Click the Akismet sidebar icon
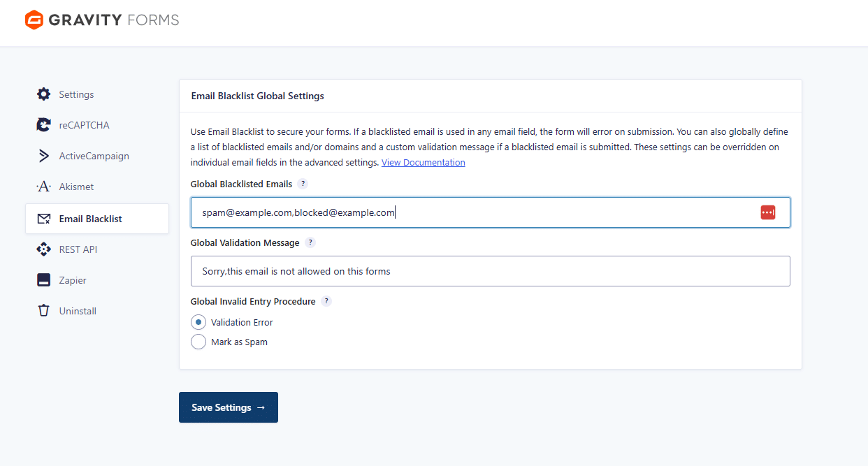Viewport: 868px width, 466px height. click(x=43, y=187)
